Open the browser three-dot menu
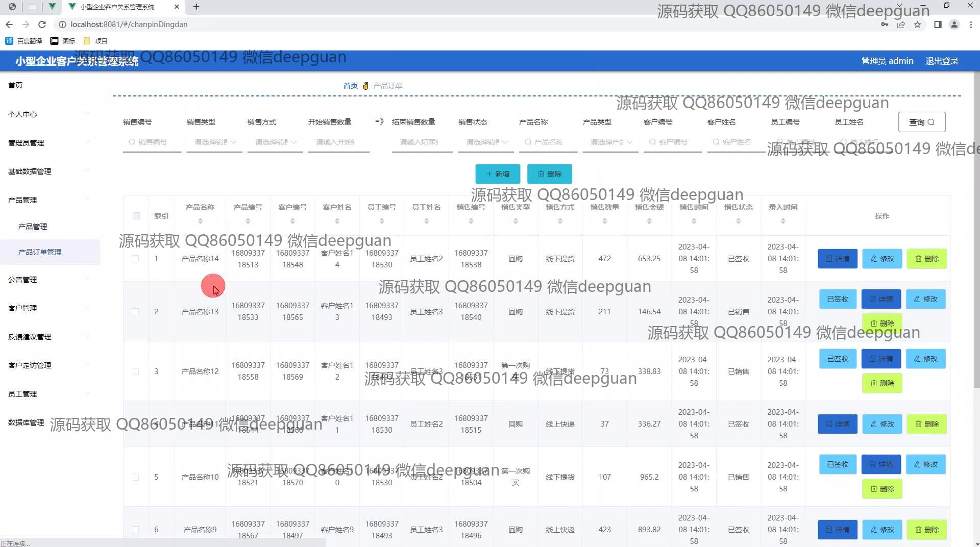The image size is (980, 547). click(x=971, y=24)
